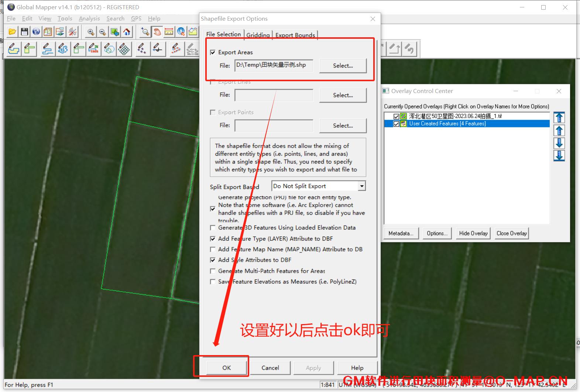Switch to the Gridding tab
This screenshot has height=392, width=580.
258,35
